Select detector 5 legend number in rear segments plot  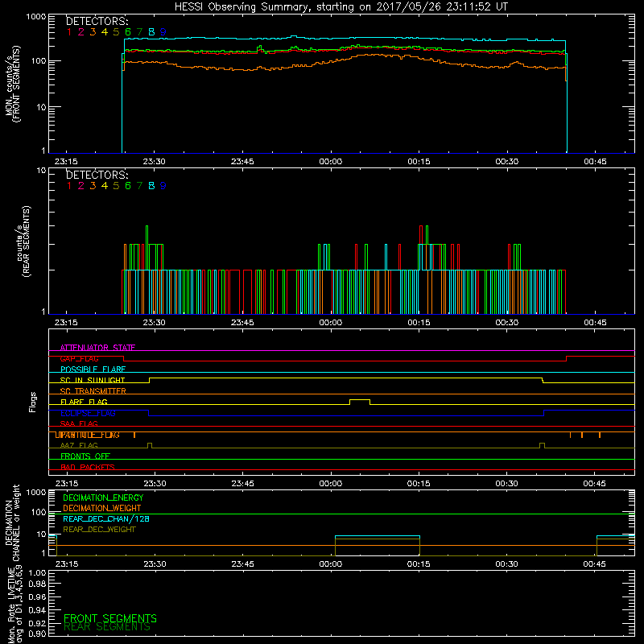pos(116,186)
